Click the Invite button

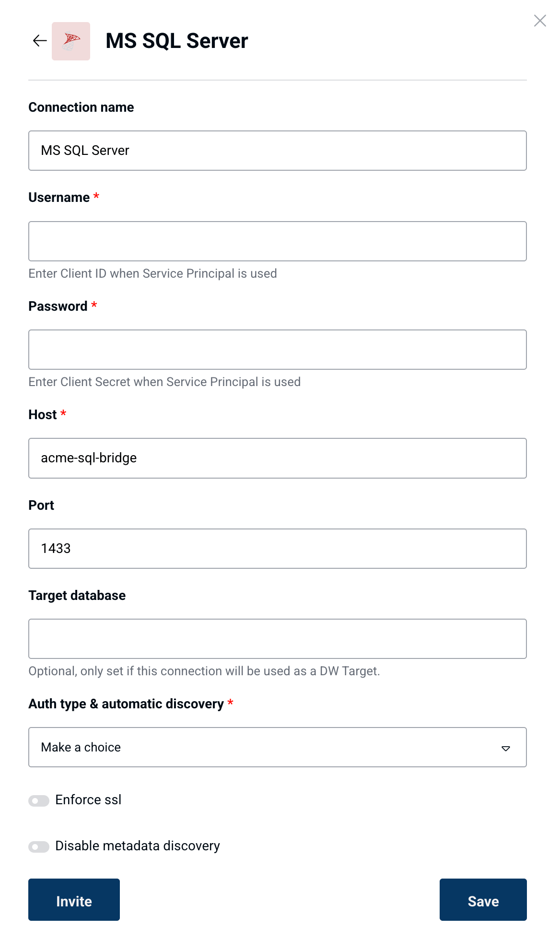(74, 900)
